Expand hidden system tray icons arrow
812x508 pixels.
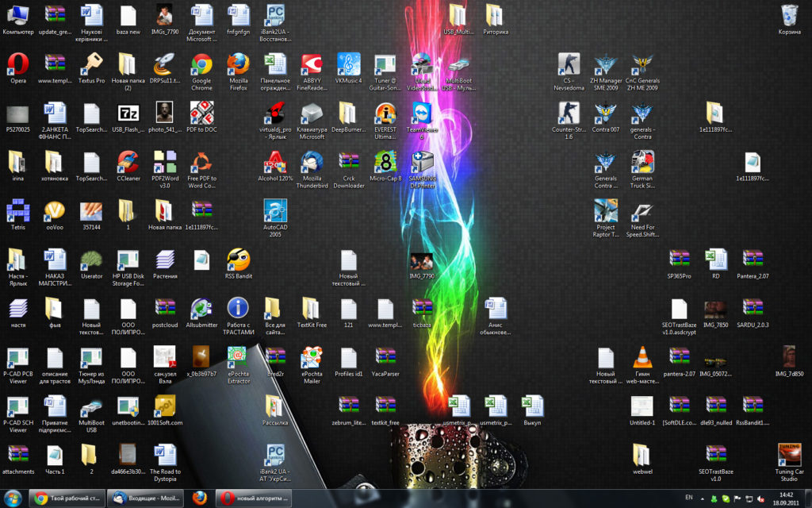point(702,498)
